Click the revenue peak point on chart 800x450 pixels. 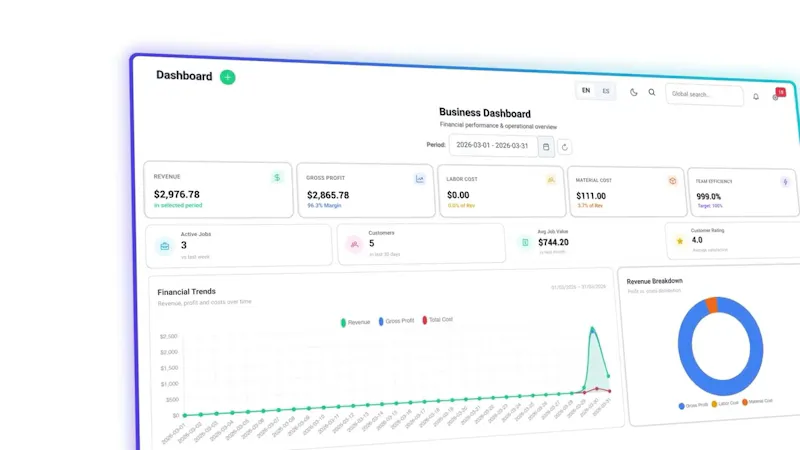click(x=592, y=329)
